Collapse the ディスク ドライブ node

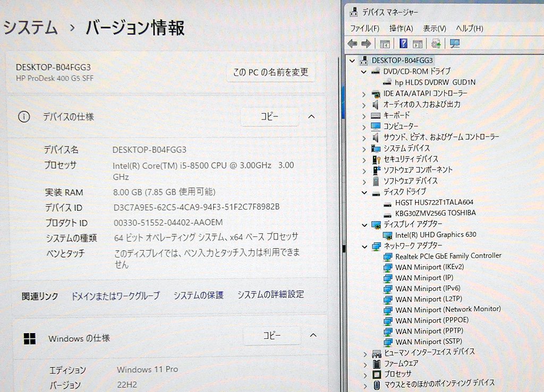pos(364,192)
